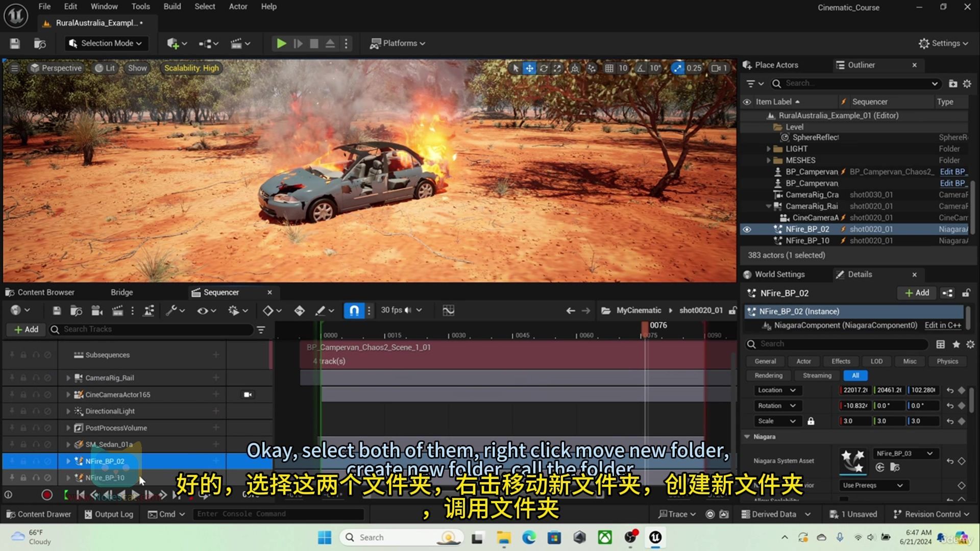
Task: Toggle the scale snap 0.25 icon
Action: tap(677, 68)
